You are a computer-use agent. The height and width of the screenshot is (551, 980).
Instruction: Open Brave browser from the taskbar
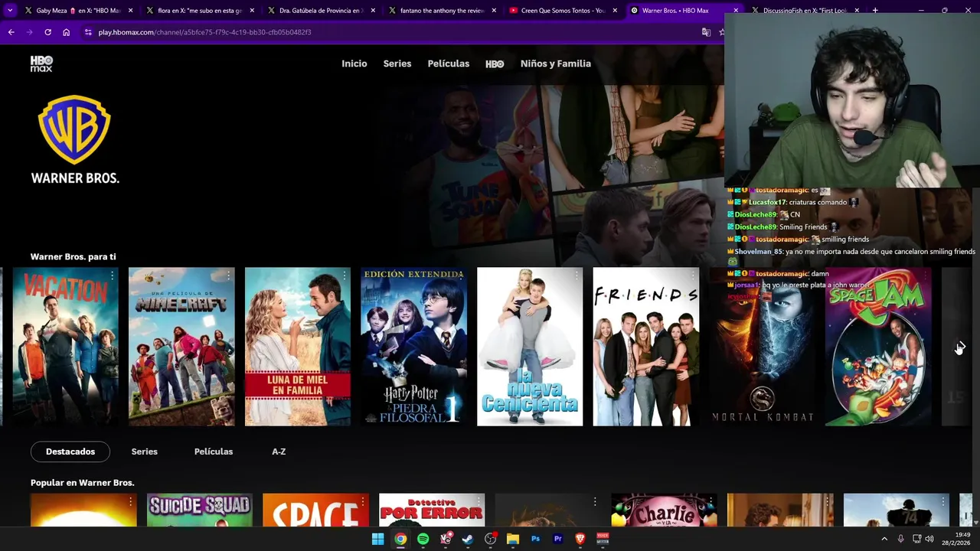coord(580,539)
